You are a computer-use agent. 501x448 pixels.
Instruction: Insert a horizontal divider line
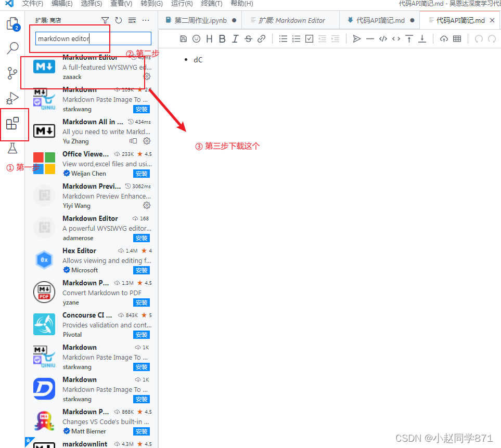pos(370,38)
